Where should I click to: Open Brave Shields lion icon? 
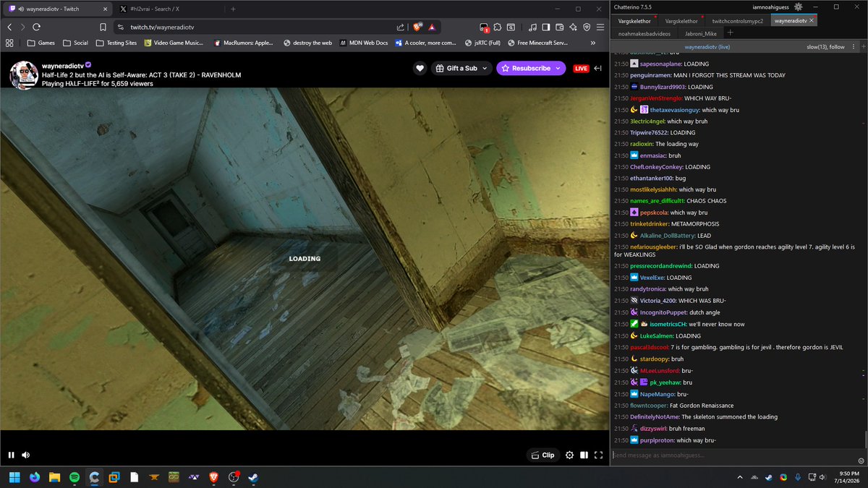[417, 27]
